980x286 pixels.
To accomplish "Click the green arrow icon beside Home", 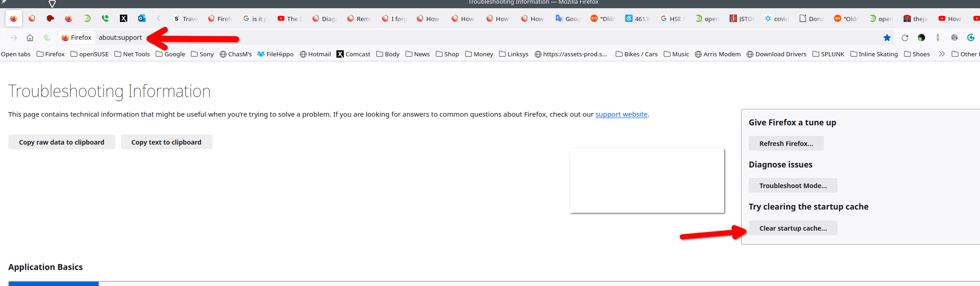I will tap(47, 38).
